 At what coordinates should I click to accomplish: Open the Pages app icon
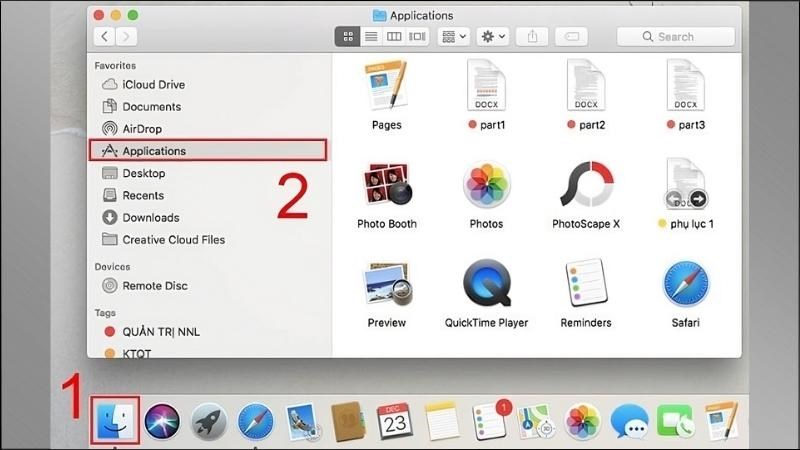pos(387,87)
